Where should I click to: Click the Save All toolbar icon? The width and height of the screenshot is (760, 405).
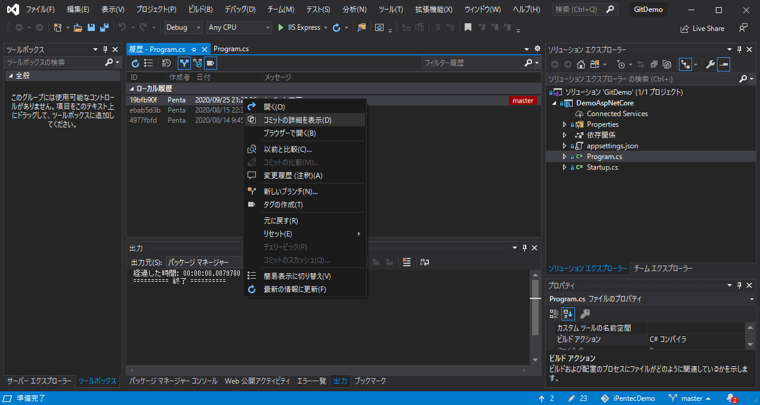(103, 28)
